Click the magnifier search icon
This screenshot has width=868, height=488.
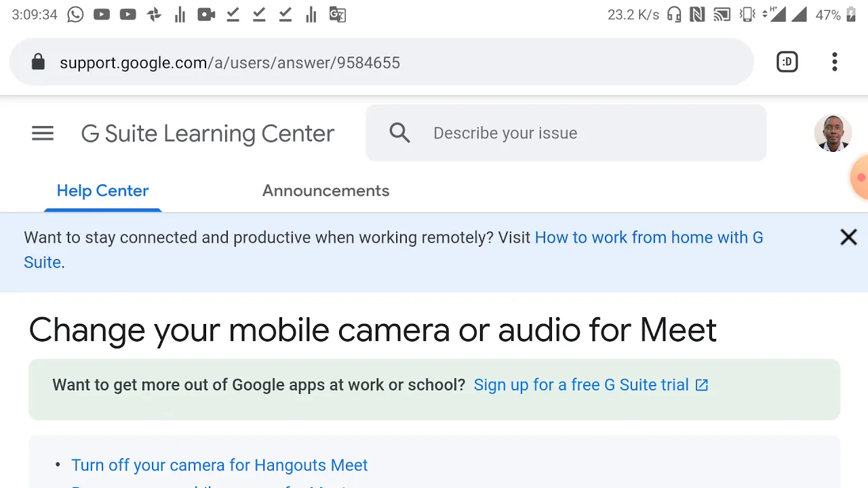coord(400,133)
